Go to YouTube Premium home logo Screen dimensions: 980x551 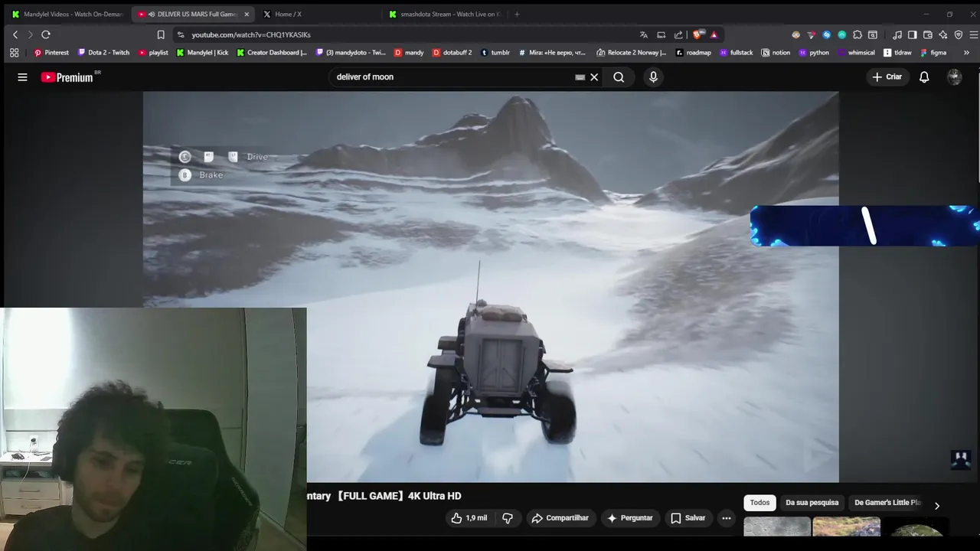[x=67, y=77]
